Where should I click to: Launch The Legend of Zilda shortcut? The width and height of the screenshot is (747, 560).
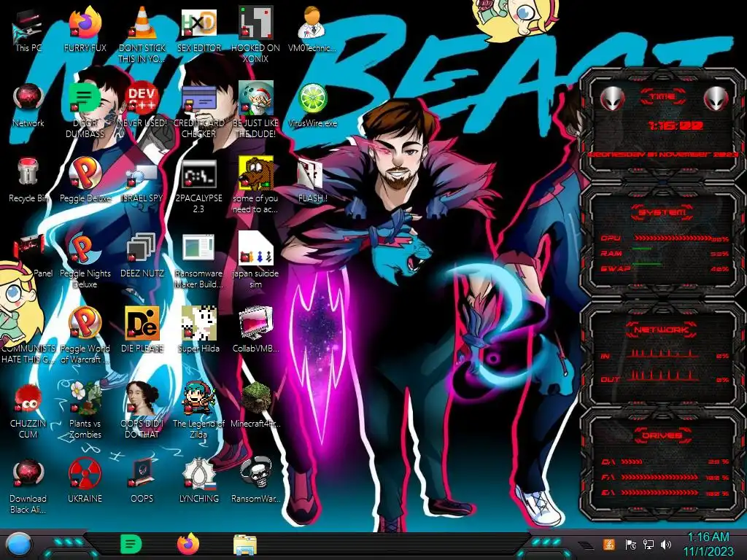[x=198, y=411]
